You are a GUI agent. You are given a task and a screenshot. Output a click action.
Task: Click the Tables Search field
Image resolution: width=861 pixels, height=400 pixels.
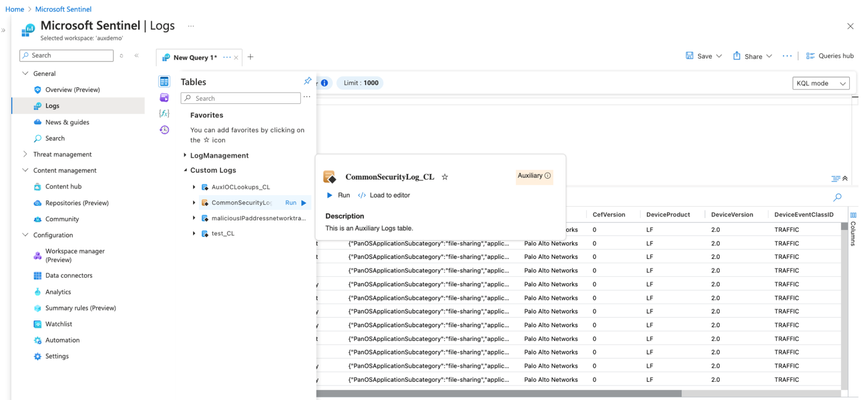pyautogui.click(x=241, y=98)
